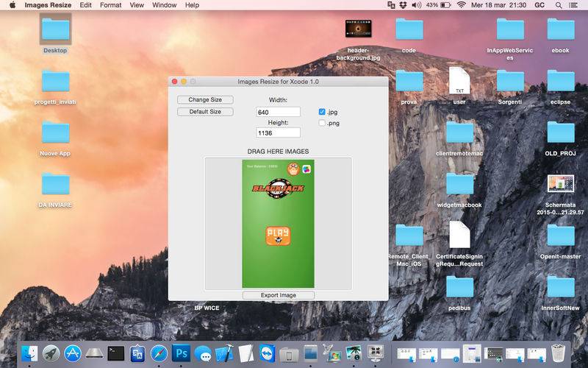Launch App Store from the dock
Viewport: 588px width, 368px height.
tap(73, 354)
